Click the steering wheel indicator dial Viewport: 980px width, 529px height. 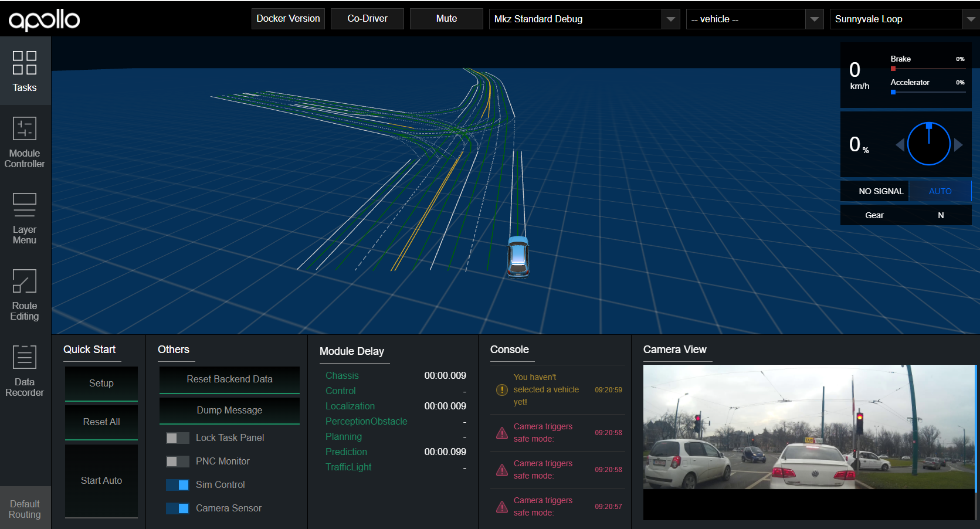[x=928, y=143]
